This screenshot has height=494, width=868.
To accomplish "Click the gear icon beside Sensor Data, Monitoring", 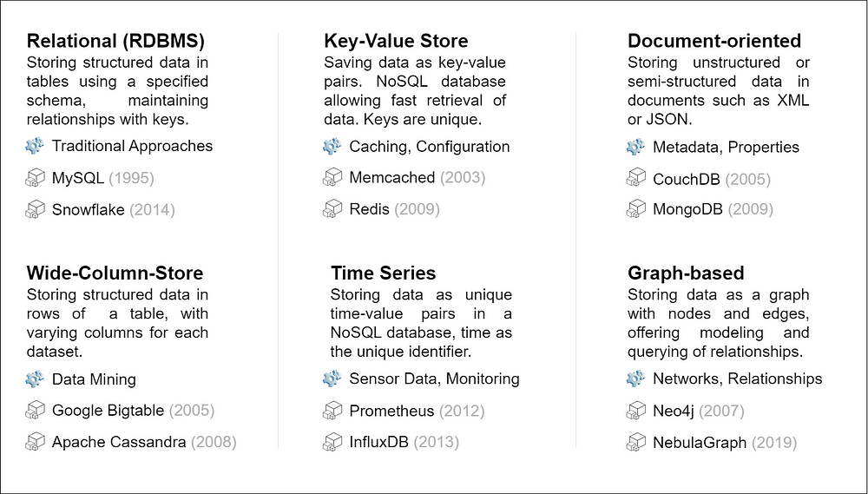I will (x=332, y=379).
